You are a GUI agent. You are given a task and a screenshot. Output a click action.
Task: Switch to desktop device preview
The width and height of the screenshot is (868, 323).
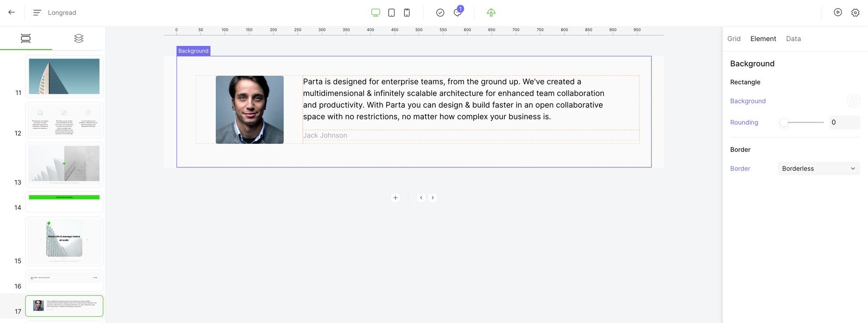(376, 13)
